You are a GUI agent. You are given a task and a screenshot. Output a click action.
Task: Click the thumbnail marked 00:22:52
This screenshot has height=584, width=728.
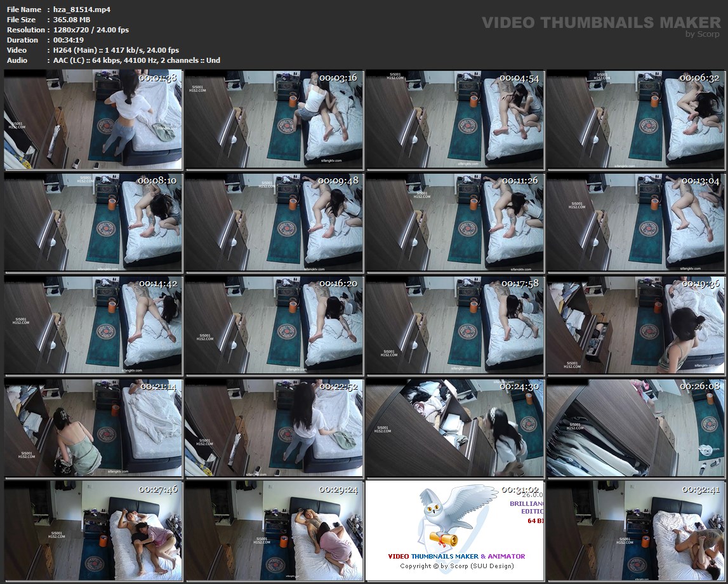click(x=274, y=428)
